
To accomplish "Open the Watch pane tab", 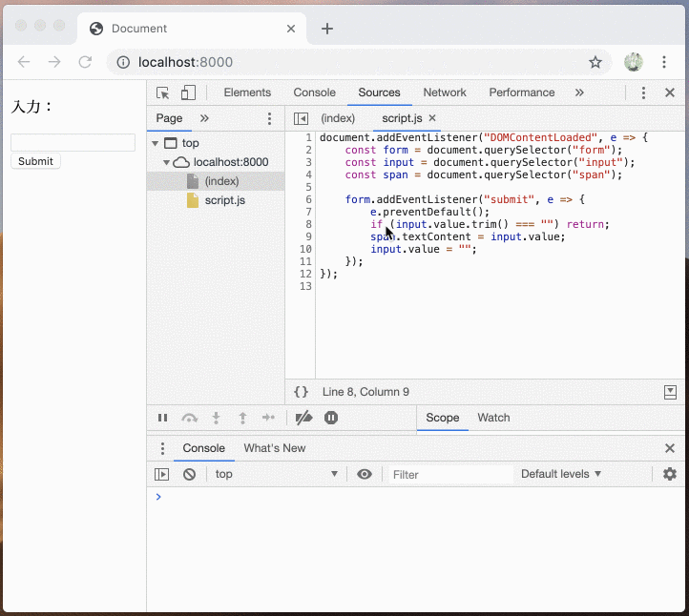I will pos(493,418).
